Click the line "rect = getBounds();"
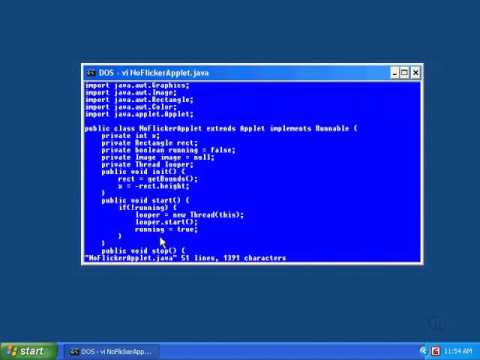 pyautogui.click(x=158, y=179)
